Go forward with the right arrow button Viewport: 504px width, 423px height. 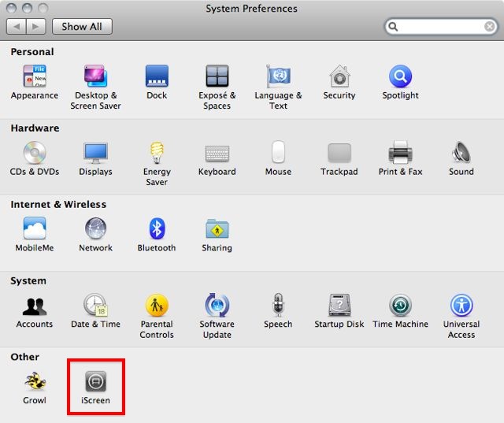coord(35,26)
